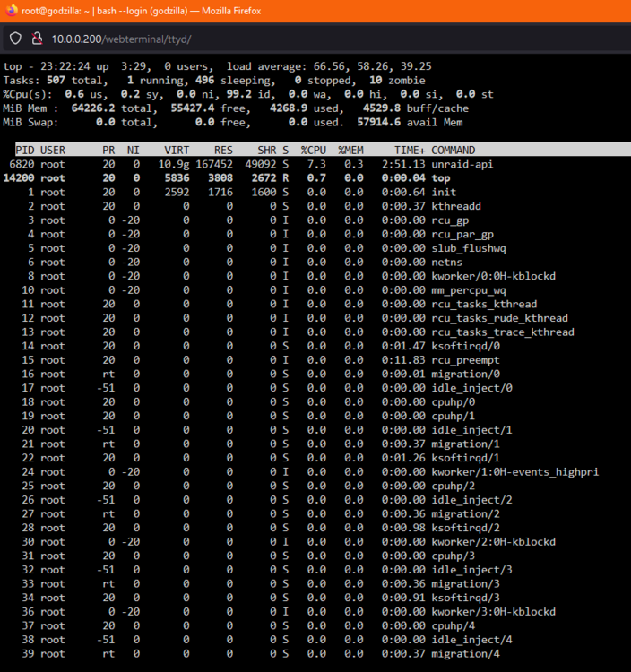Click the PID column header

tap(25, 150)
